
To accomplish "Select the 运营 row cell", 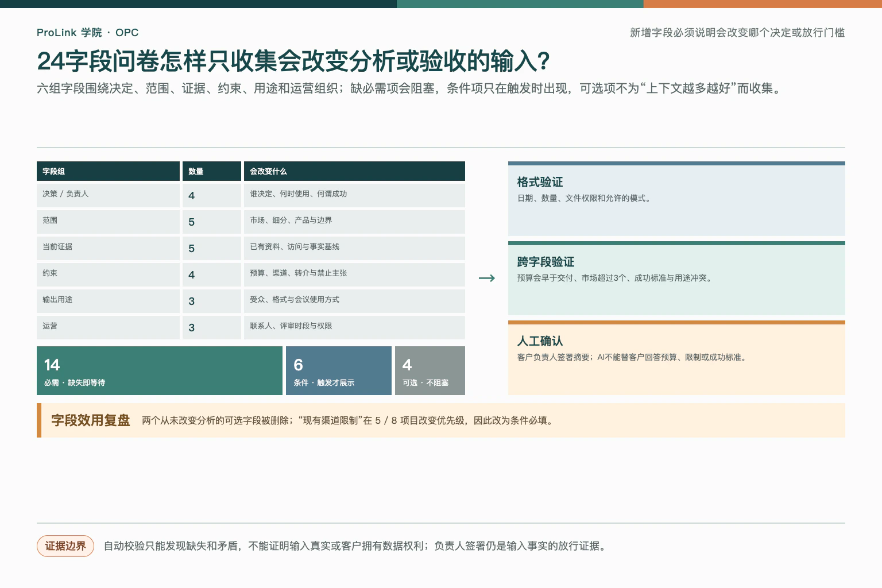I will [108, 327].
